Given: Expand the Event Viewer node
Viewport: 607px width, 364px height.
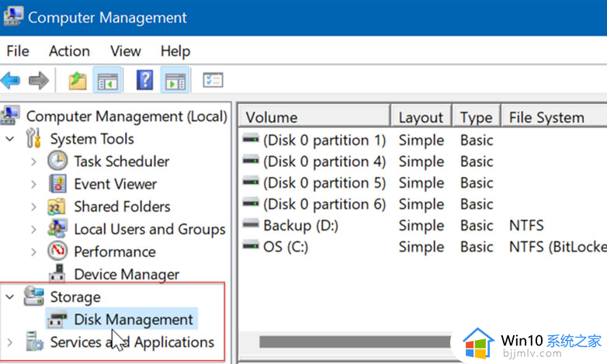Looking at the screenshot, I should point(33,184).
